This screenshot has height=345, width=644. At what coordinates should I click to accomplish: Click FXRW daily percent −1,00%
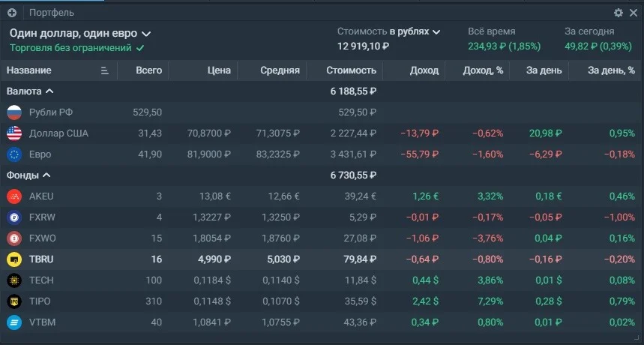pos(619,217)
